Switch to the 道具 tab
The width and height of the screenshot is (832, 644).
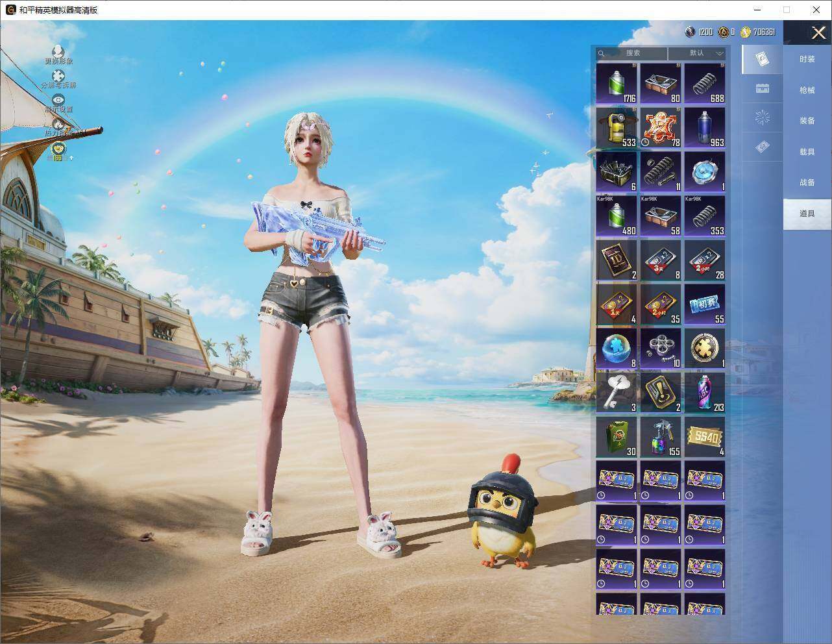pyautogui.click(x=807, y=214)
